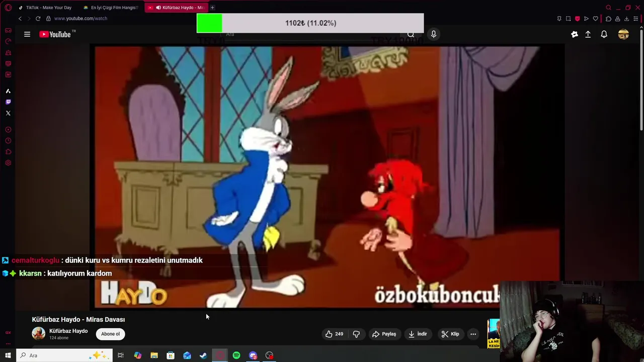Screen dimensions: 644x362
Task: Open the star-shaped icon beside the YouTube upload arrow
Action: click(x=575, y=34)
